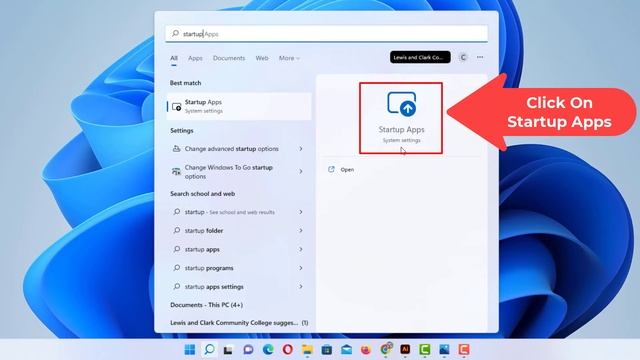Screen dimensions: 640x360
Task: Click Open under Startup Apps preview
Action: (347, 169)
